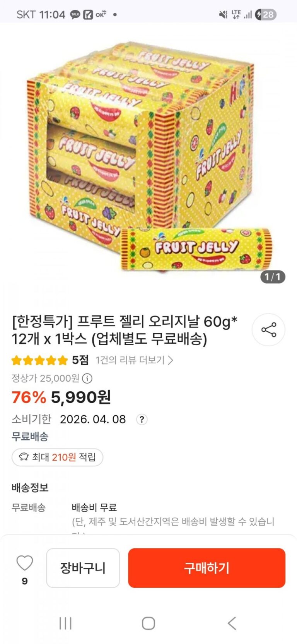Tap the product title text
297x644 pixels.
tap(125, 330)
